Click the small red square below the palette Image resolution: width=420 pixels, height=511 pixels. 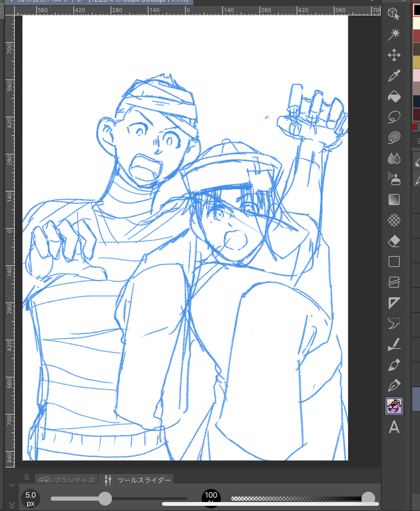(x=414, y=127)
